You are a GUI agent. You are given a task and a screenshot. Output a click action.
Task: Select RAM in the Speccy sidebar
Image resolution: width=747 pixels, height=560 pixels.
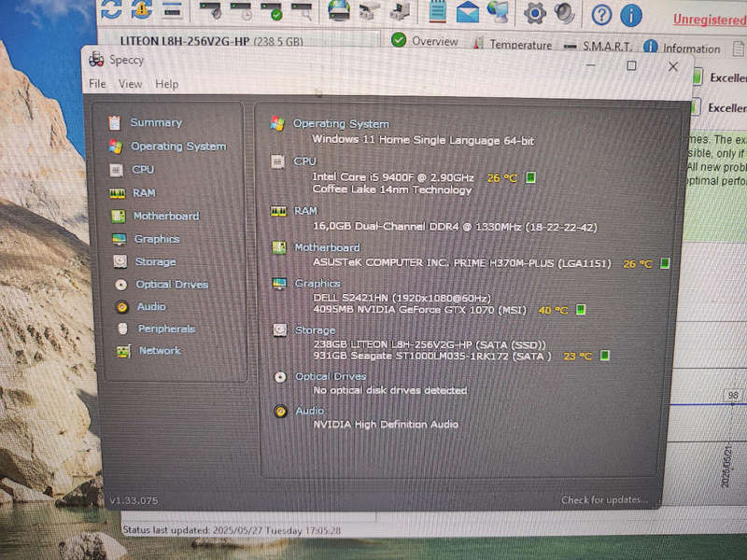coord(144,193)
